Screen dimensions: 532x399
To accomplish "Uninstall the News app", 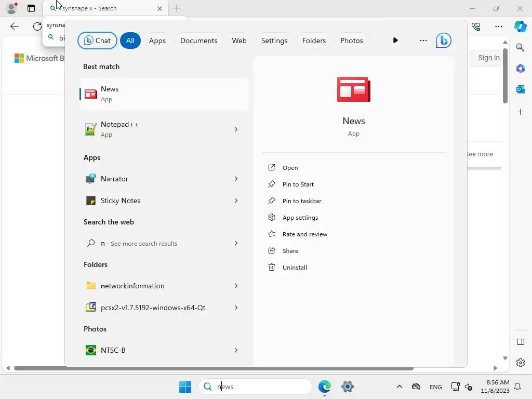I will tap(295, 268).
